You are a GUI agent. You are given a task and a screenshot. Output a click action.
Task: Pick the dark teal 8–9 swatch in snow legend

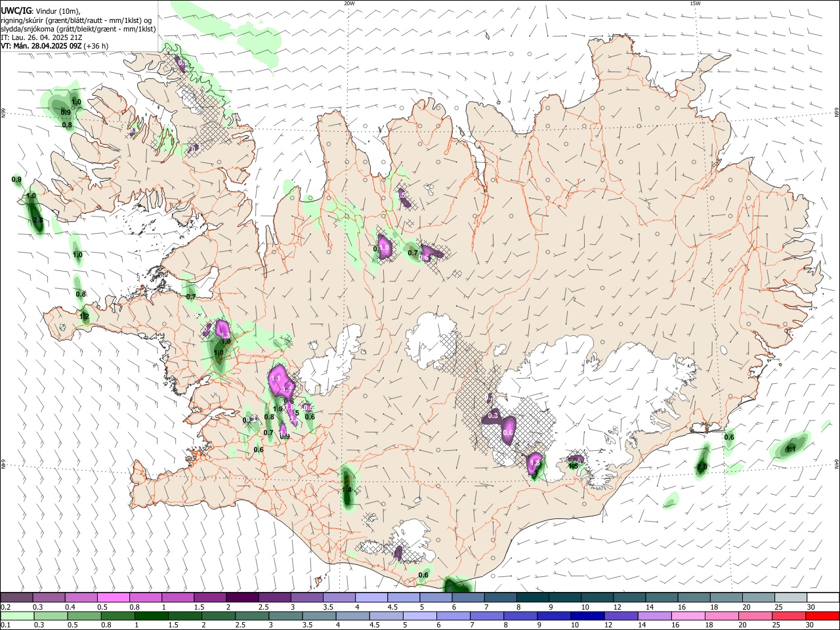tap(533, 597)
